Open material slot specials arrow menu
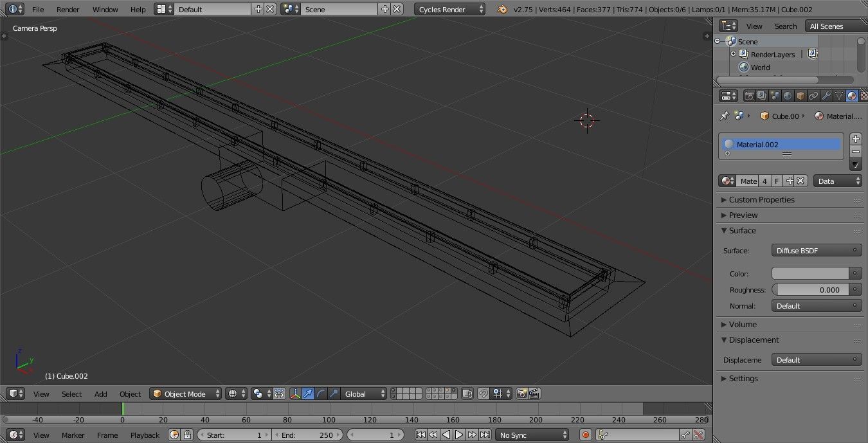Viewport: 868px width, 443px height. click(855, 165)
